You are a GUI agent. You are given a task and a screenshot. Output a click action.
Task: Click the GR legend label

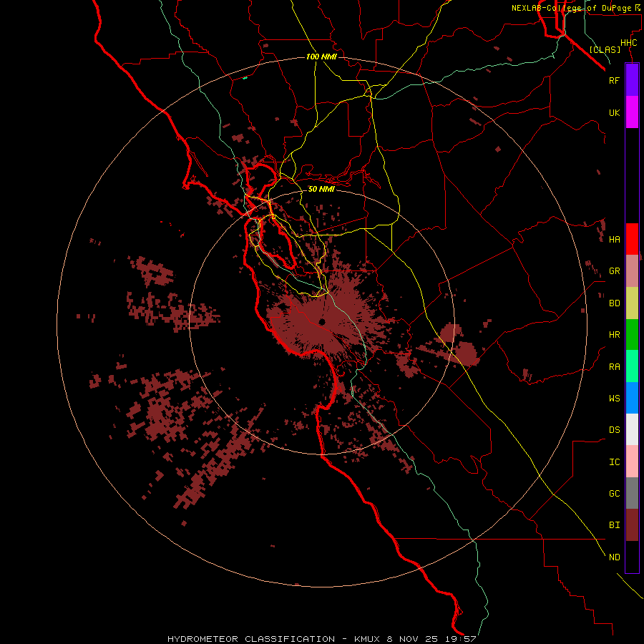(x=614, y=271)
